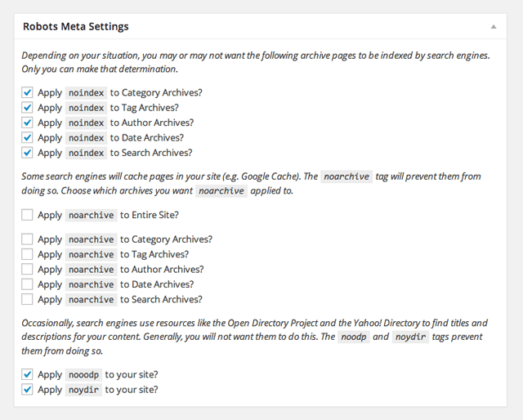The width and height of the screenshot is (523, 420).
Task: Enable noarchive for Entire Site
Action: (x=27, y=215)
